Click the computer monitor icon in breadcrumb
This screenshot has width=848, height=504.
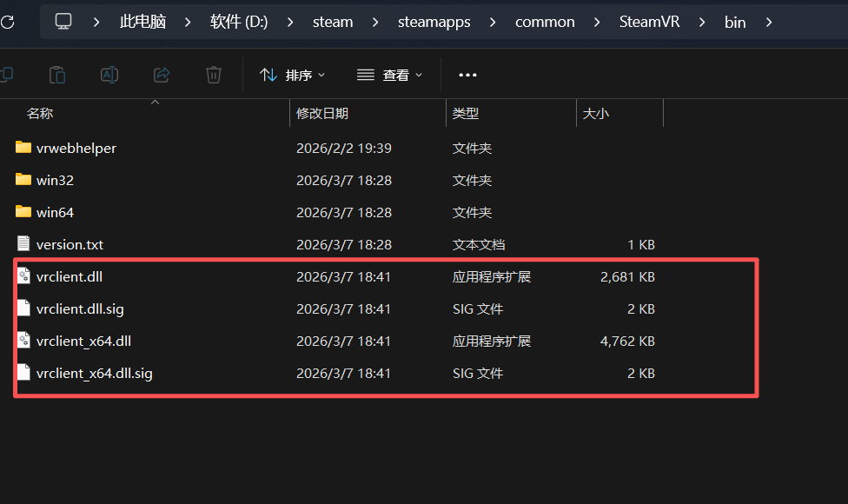pos(63,22)
